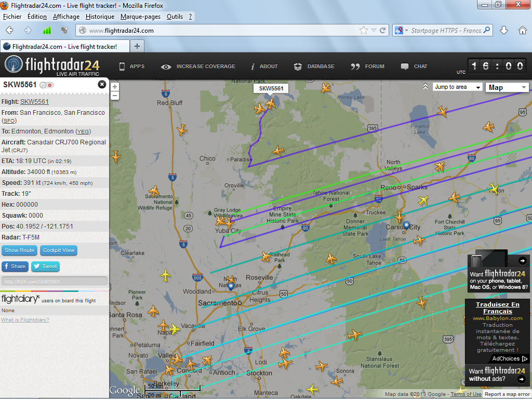Open the flightradar24 mobile apps promo arrow
The width and height of the screenshot is (532, 399).
(523, 261)
